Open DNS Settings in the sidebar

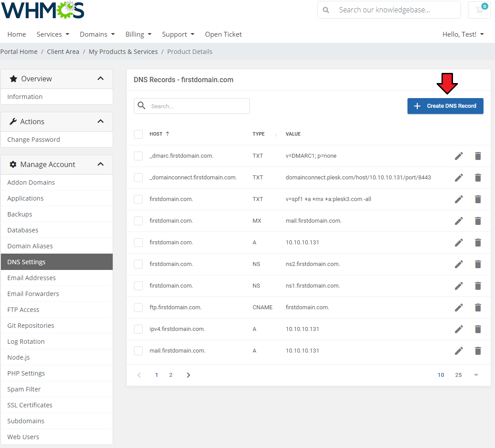pyautogui.click(x=57, y=262)
